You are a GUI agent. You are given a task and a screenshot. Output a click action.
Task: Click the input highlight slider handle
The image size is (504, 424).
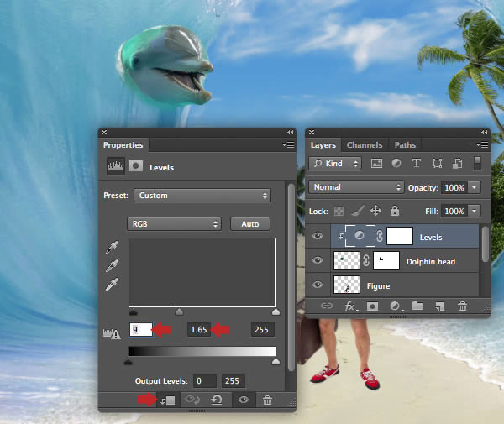point(276,311)
